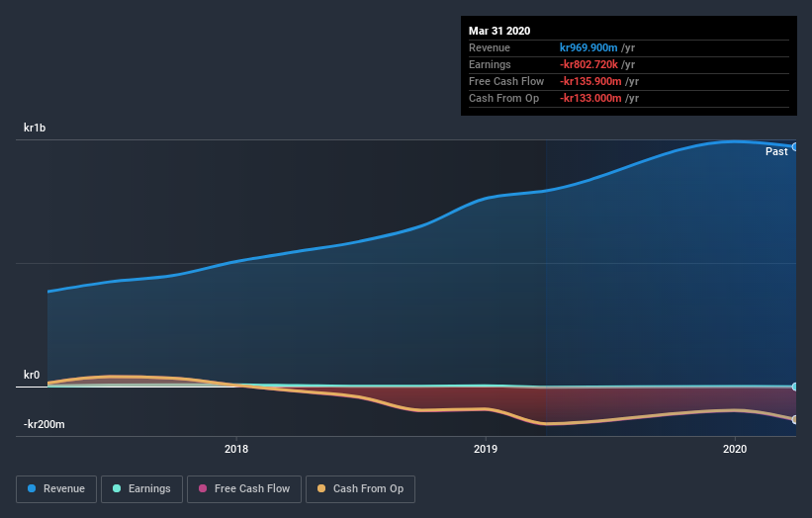Toggle the Revenue legend series
This screenshot has height=518, width=812.
(x=56, y=489)
